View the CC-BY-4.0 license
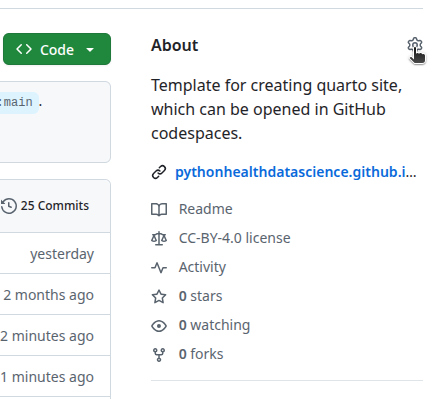The image size is (441, 399). [x=234, y=238]
